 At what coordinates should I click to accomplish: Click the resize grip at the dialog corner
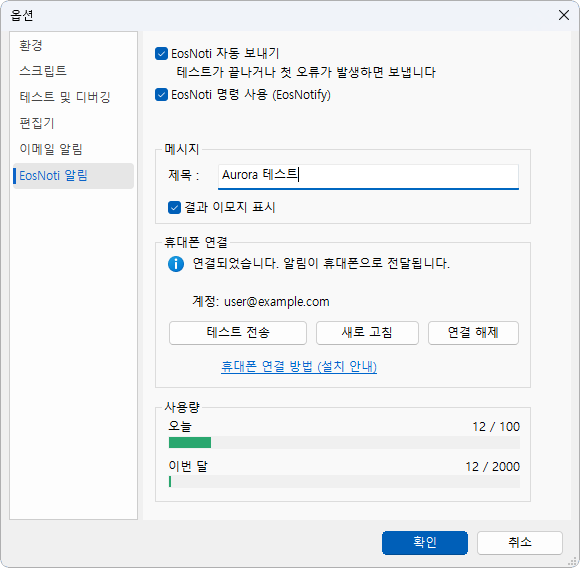(x=573, y=561)
